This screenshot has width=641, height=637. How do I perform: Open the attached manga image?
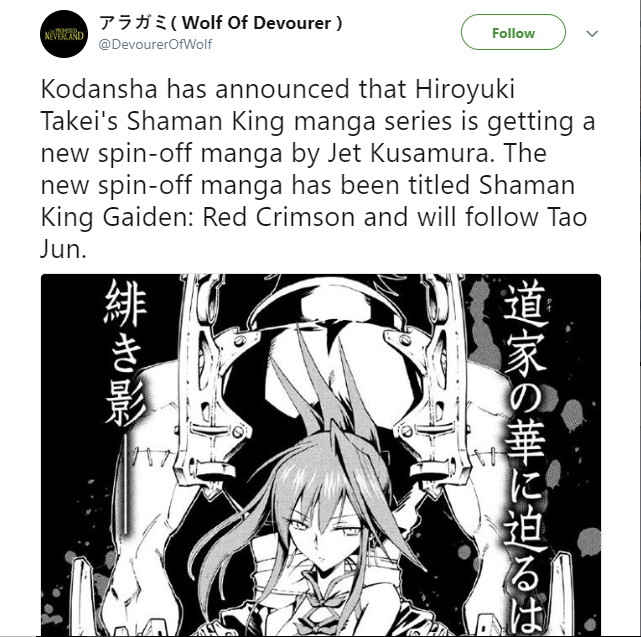(x=320, y=455)
